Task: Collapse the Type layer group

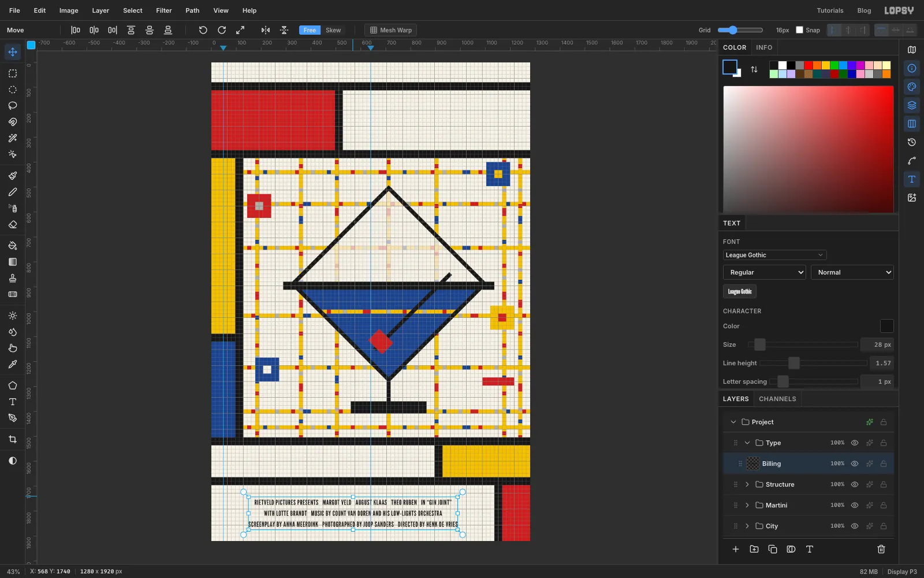Action: 747,443
